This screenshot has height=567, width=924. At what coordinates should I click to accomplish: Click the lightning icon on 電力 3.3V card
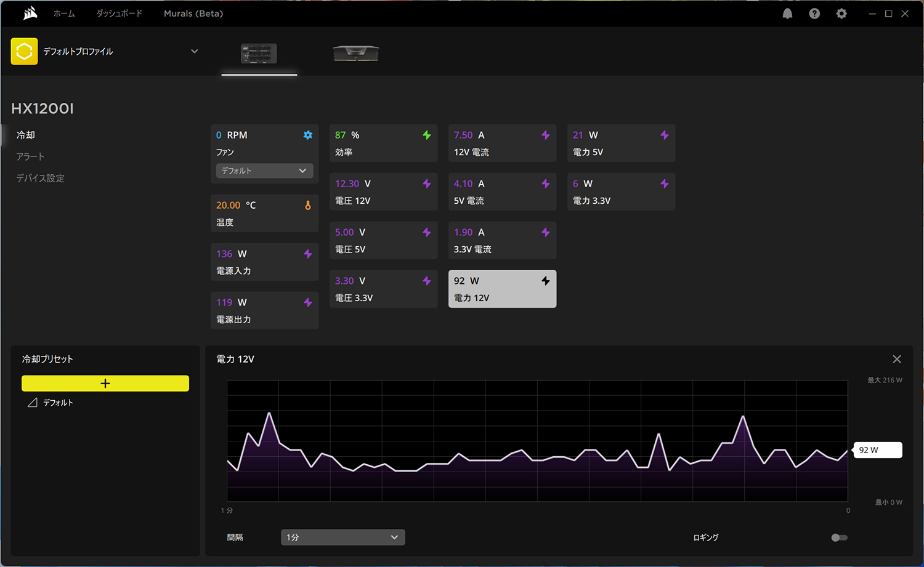(x=665, y=183)
